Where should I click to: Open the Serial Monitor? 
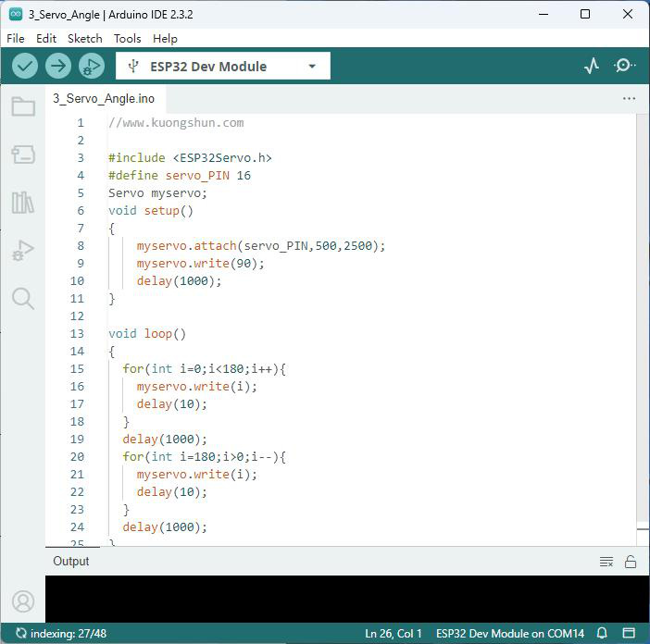[624, 66]
